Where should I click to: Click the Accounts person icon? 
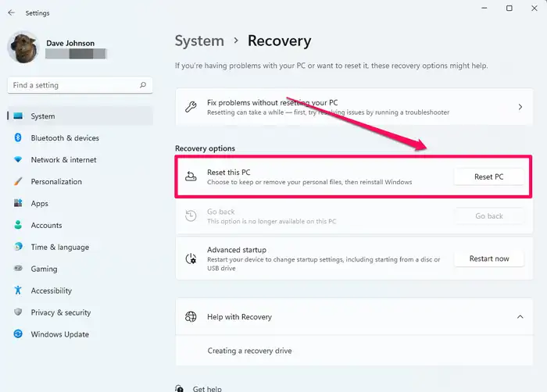(18, 225)
